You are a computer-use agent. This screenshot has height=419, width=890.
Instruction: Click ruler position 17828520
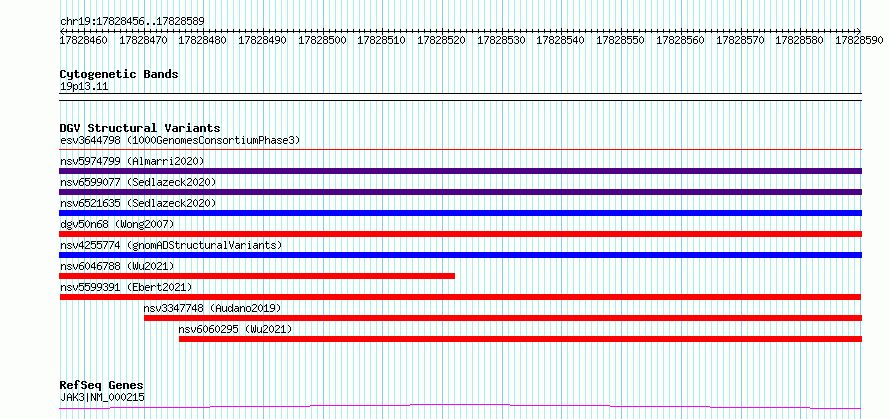(x=440, y=40)
